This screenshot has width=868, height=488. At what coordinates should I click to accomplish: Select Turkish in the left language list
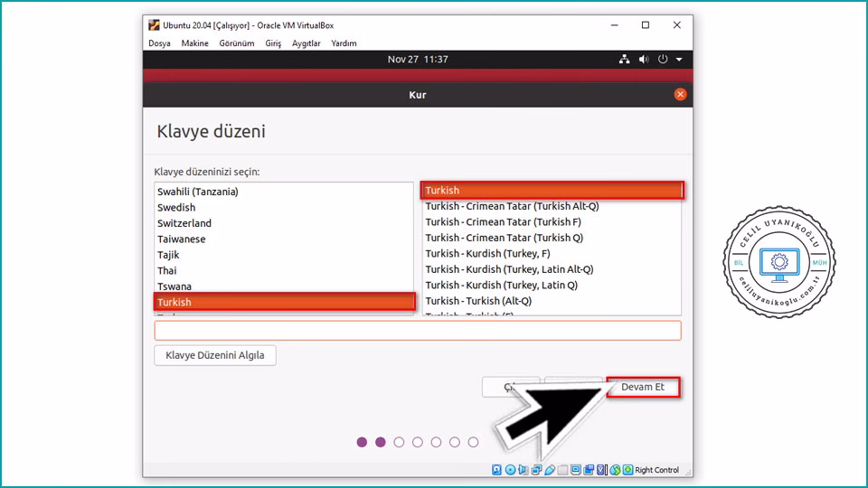click(x=284, y=302)
